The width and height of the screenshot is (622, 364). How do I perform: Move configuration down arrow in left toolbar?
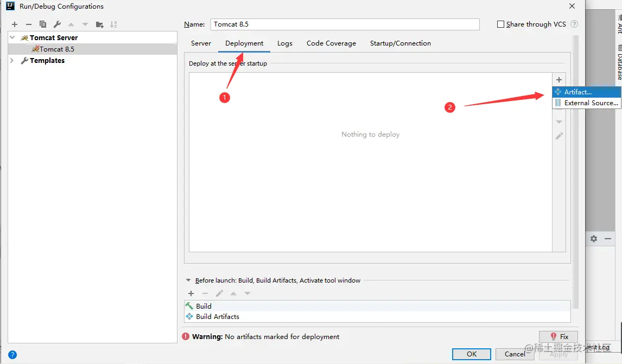pyautogui.click(x=85, y=24)
